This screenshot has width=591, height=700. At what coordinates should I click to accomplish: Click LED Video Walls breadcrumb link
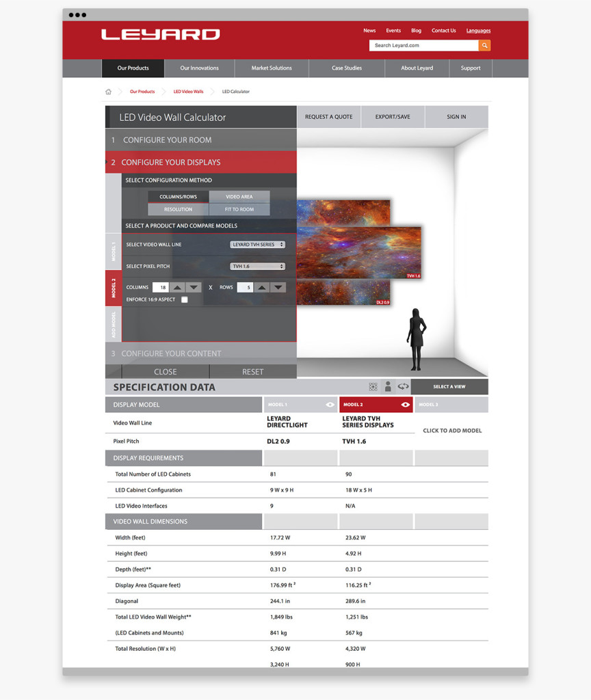click(188, 92)
